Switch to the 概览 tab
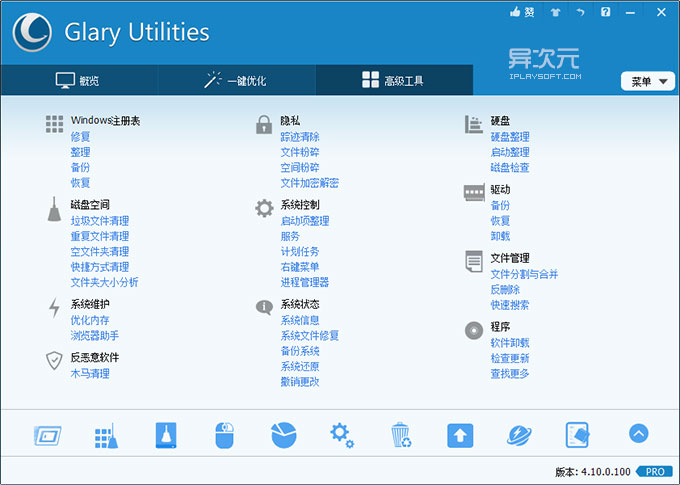680x485 pixels. point(79,81)
